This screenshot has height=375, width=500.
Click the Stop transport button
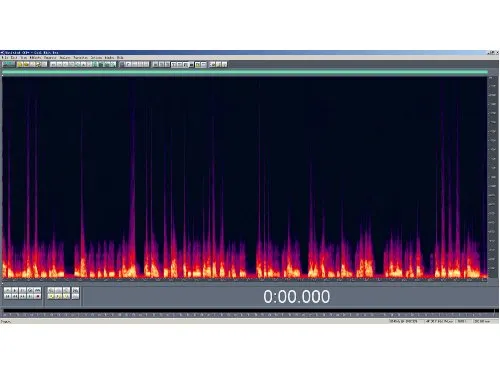[7, 290]
